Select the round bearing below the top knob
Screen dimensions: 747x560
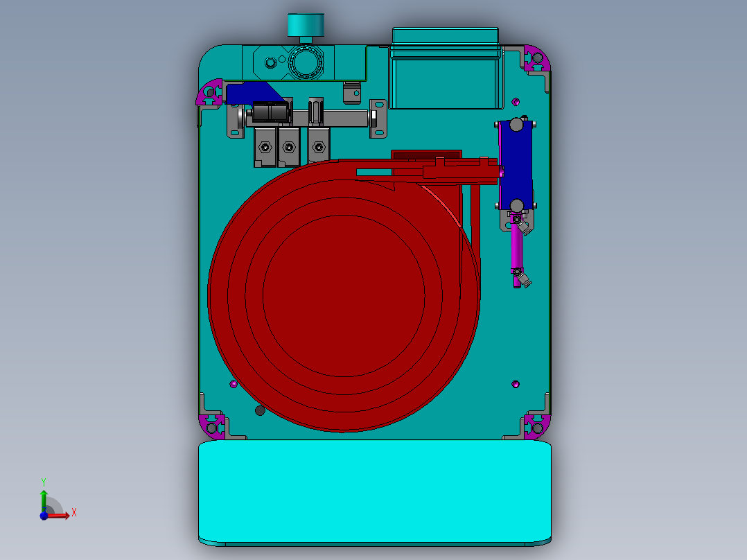point(306,62)
